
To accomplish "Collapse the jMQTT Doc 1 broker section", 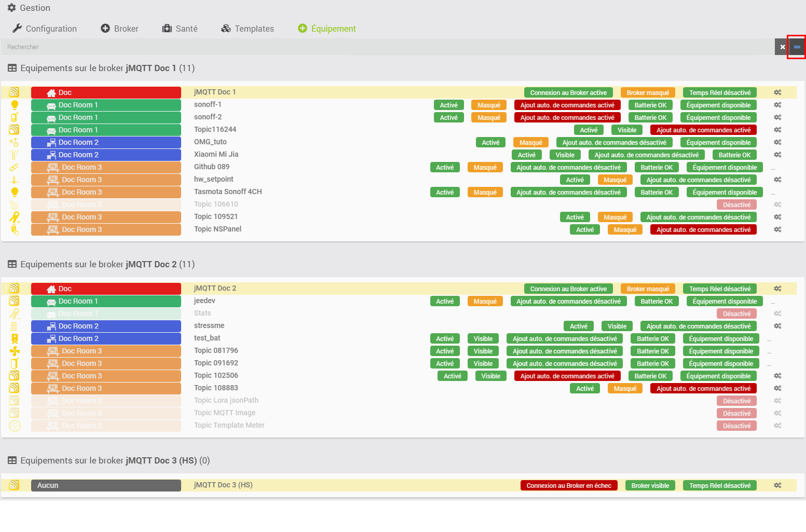I will coord(101,69).
